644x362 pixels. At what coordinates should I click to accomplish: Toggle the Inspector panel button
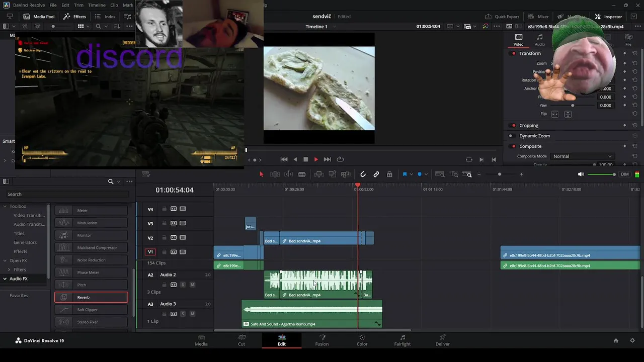(608, 17)
